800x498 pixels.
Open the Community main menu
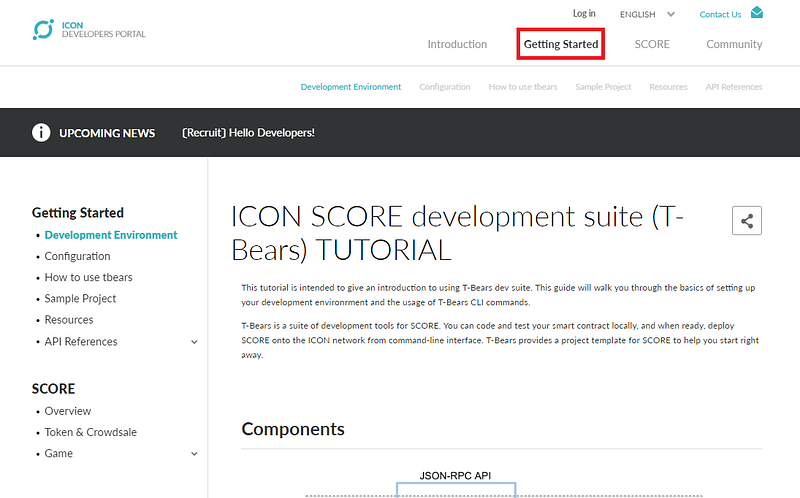pos(734,44)
